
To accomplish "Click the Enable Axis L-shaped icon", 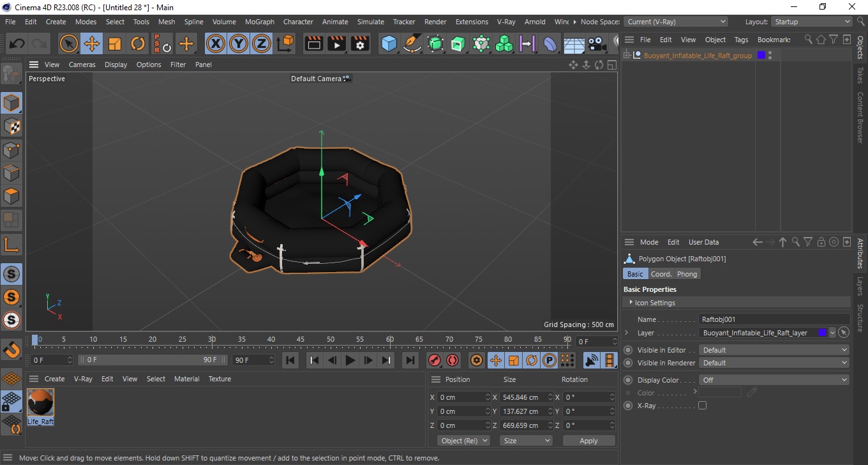I will [11, 245].
